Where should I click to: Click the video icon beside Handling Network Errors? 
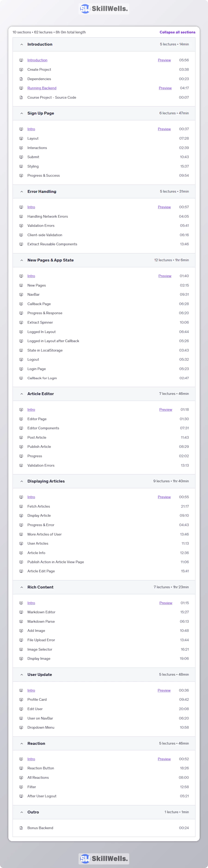click(21, 216)
